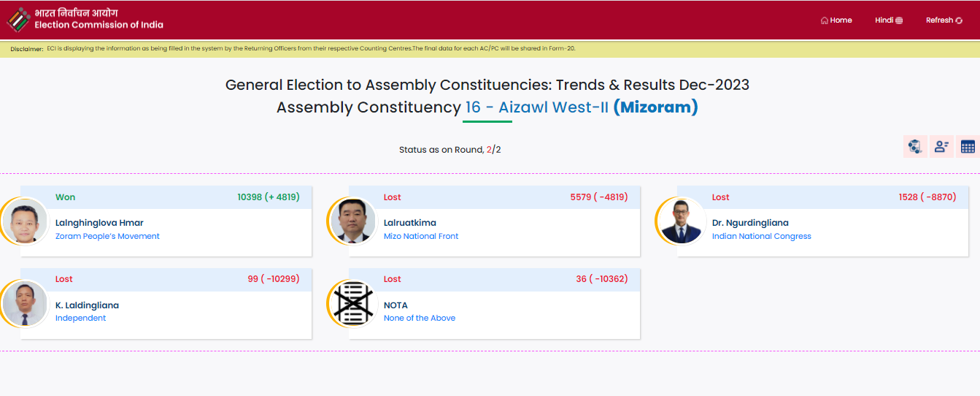Click the Zoram People's Movement party link
The height and width of the screenshot is (396, 980).
(107, 236)
